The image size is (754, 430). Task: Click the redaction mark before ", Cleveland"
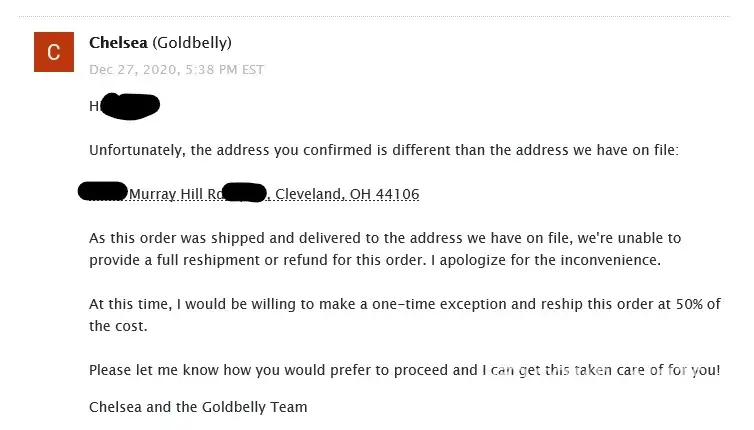tap(244, 192)
